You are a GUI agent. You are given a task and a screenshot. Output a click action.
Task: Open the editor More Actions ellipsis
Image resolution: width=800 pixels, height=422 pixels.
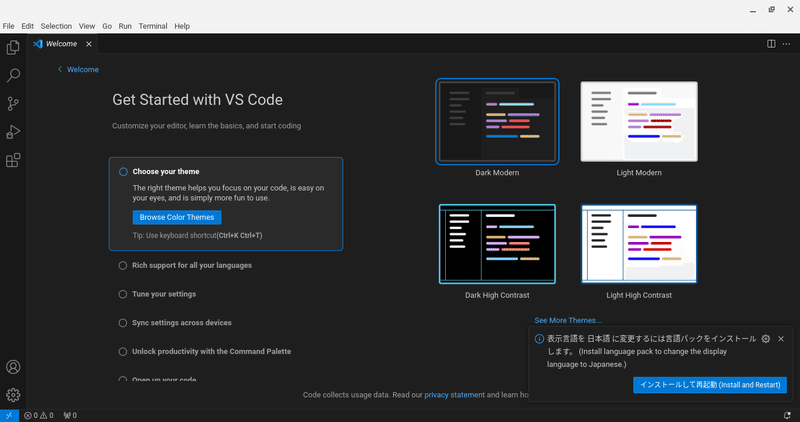click(786, 44)
